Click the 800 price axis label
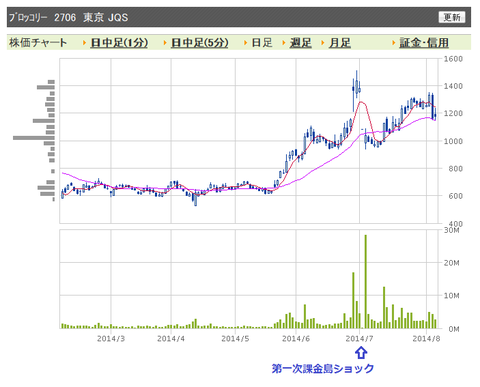Screen dimensions: 480x387 (455, 169)
